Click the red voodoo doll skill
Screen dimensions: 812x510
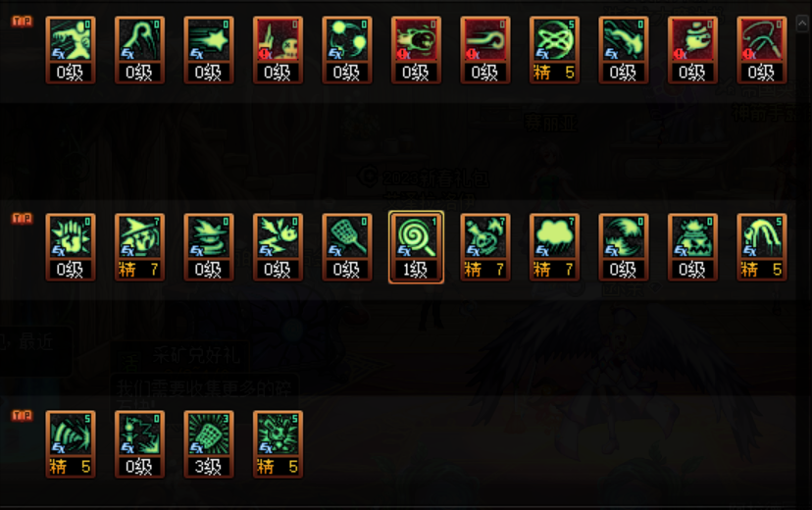278,50
